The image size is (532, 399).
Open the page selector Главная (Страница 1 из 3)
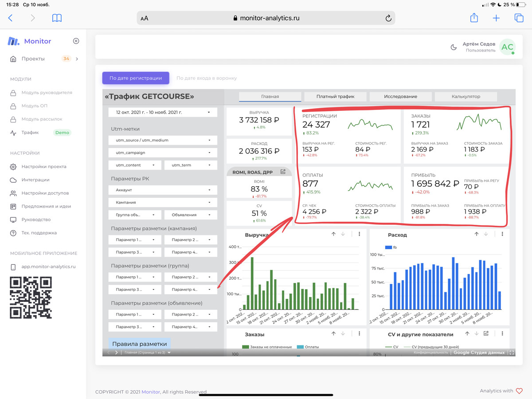(x=148, y=352)
